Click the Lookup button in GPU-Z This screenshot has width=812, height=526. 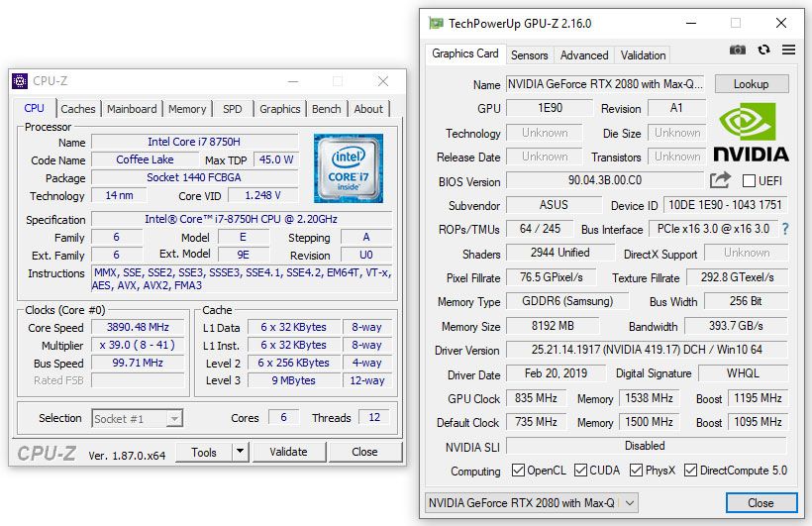point(752,84)
